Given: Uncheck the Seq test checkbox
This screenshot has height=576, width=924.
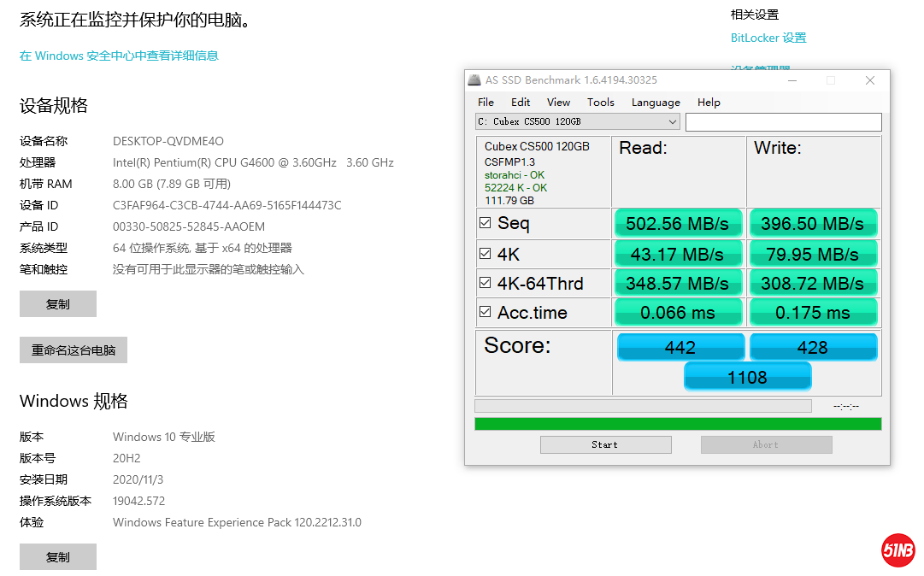Looking at the screenshot, I should [x=486, y=223].
